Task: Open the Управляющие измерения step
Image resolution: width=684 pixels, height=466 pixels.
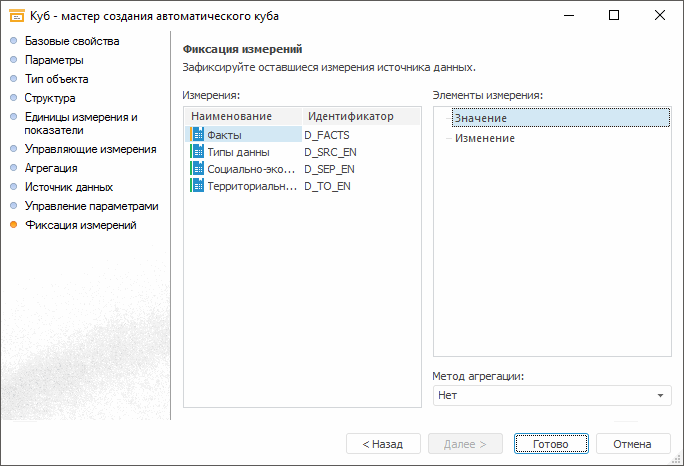Action: [x=90, y=149]
